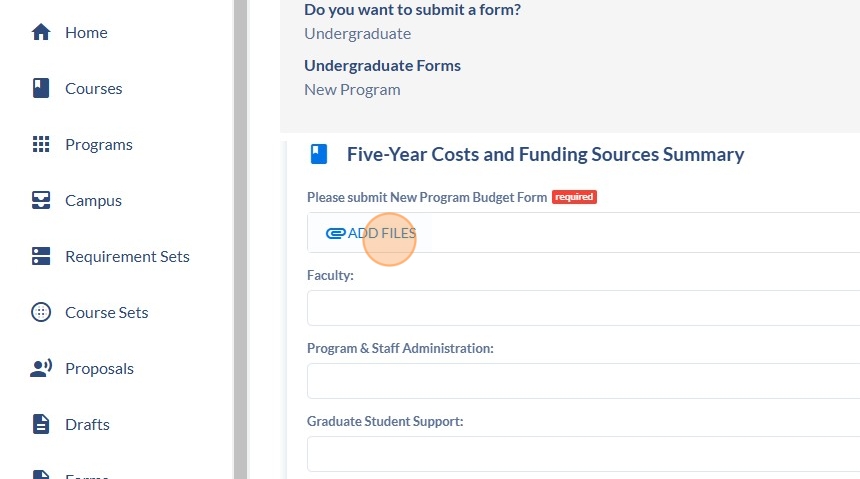This screenshot has height=479, width=860.
Task: Click into the Faculty input field
Action: [x=584, y=308]
